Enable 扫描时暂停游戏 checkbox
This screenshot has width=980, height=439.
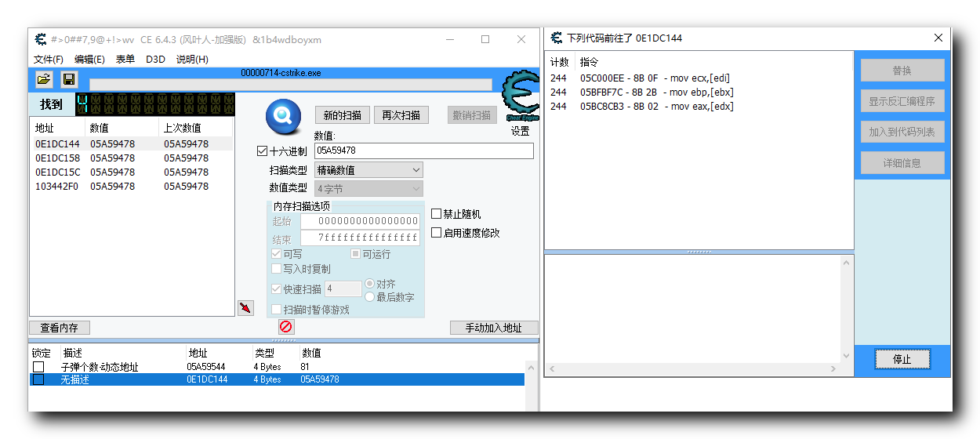(x=276, y=310)
